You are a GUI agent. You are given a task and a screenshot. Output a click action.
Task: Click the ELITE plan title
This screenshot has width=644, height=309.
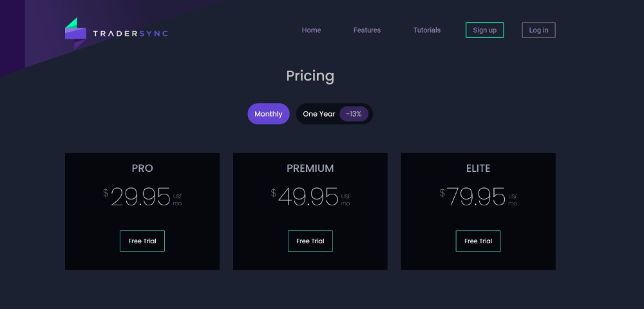tap(478, 169)
